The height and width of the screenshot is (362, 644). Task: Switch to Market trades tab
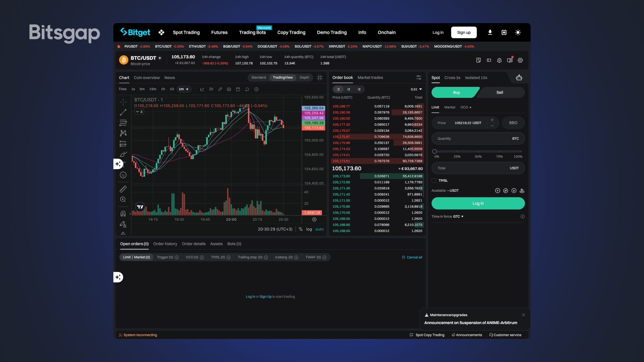click(370, 77)
